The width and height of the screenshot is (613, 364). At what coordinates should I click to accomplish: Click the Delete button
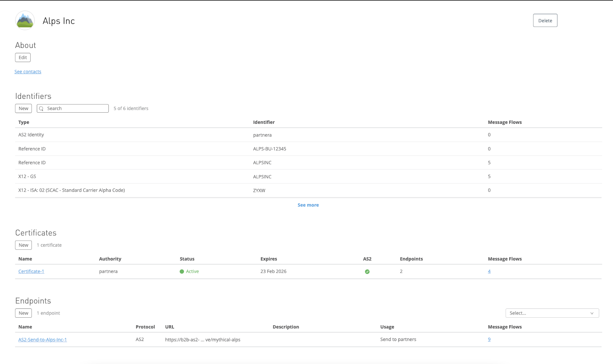click(545, 21)
